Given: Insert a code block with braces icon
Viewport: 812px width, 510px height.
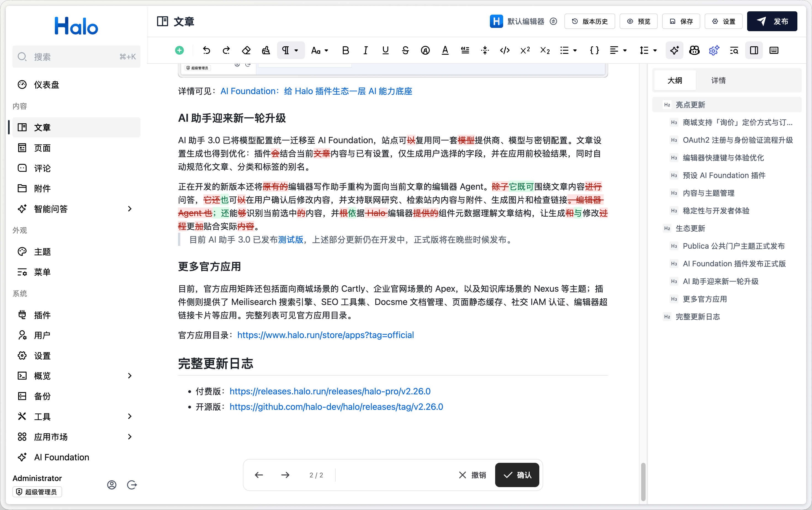Looking at the screenshot, I should [x=594, y=51].
